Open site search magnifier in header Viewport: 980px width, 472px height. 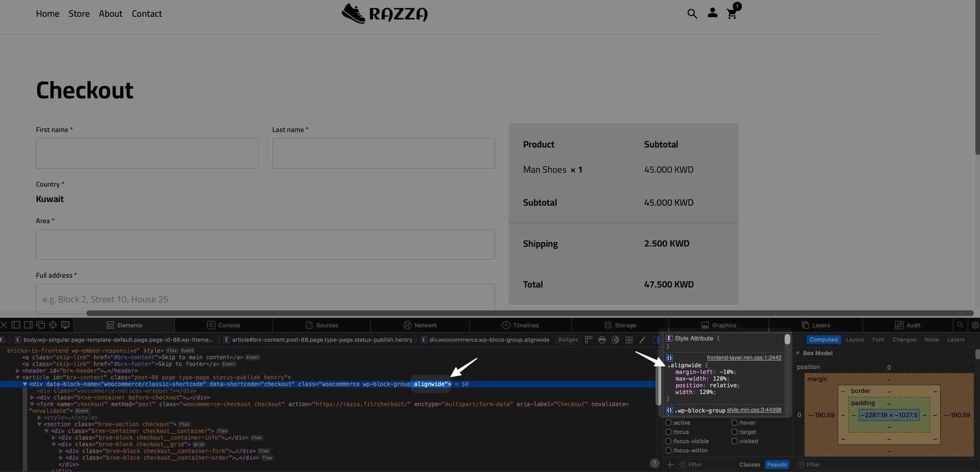pos(692,14)
